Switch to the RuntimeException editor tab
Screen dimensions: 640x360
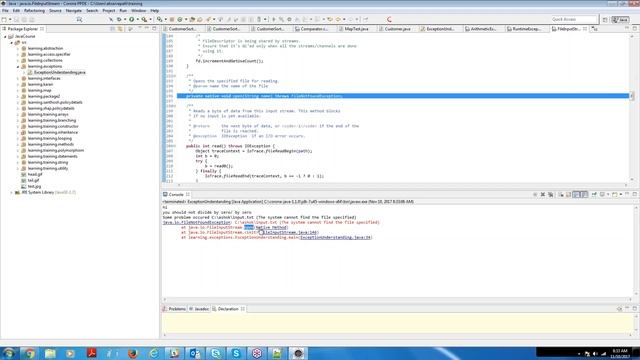(x=526, y=29)
